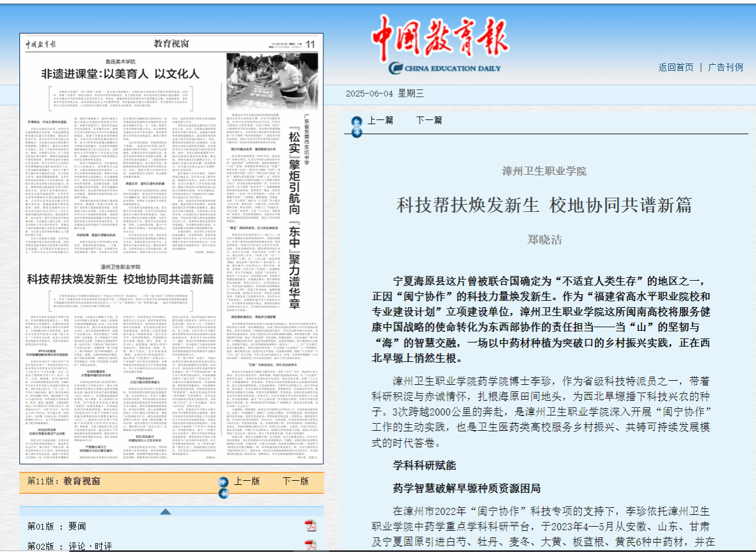The width and height of the screenshot is (756, 552).
Task: Click the up arrow icon beside 上一篇
Action: pyautogui.click(x=356, y=121)
